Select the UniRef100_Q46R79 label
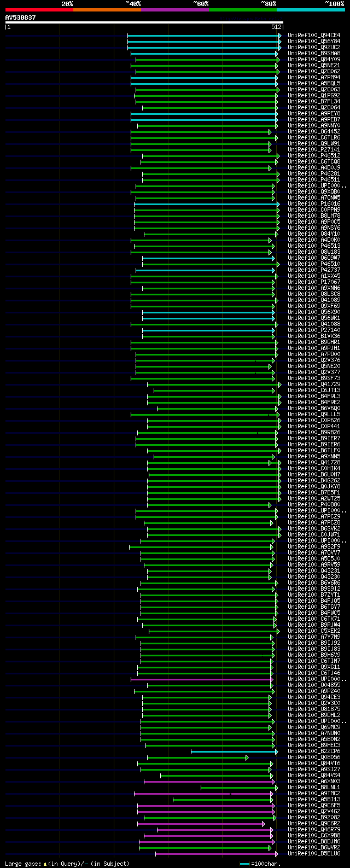This screenshot has height=868, width=350. 314,829
